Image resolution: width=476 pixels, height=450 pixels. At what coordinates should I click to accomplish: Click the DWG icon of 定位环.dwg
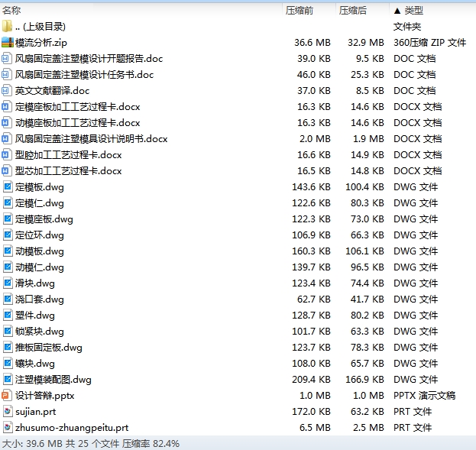(x=8, y=235)
